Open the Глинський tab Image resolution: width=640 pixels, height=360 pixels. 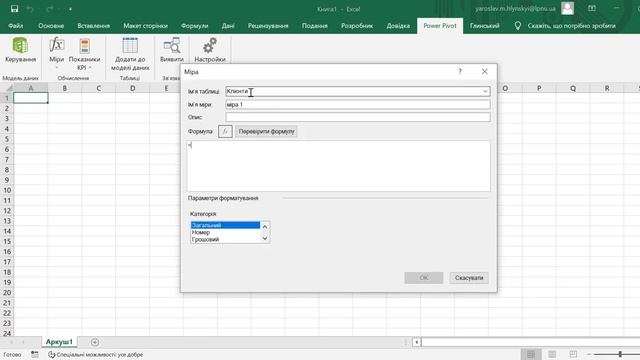[x=484, y=26]
